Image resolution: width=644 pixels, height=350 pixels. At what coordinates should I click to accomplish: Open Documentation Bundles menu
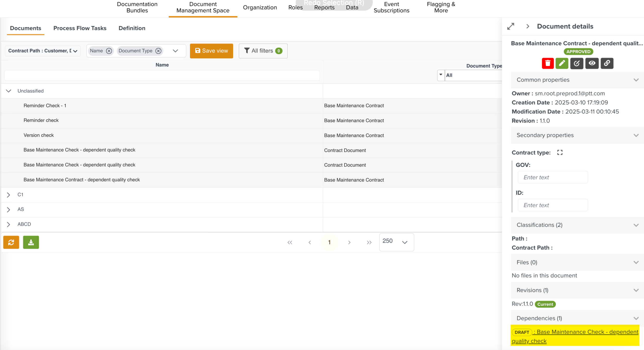[137, 7]
